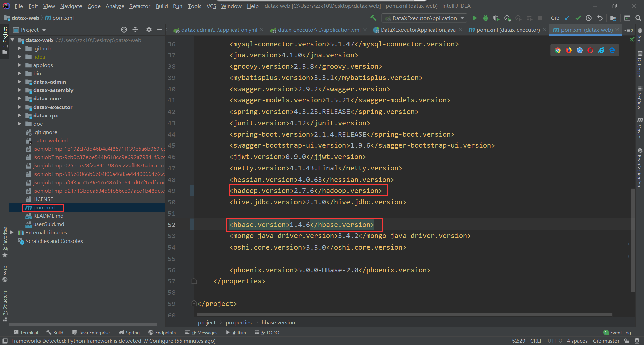Click the Debug bug icon
The height and width of the screenshot is (345, 644).
(x=485, y=18)
